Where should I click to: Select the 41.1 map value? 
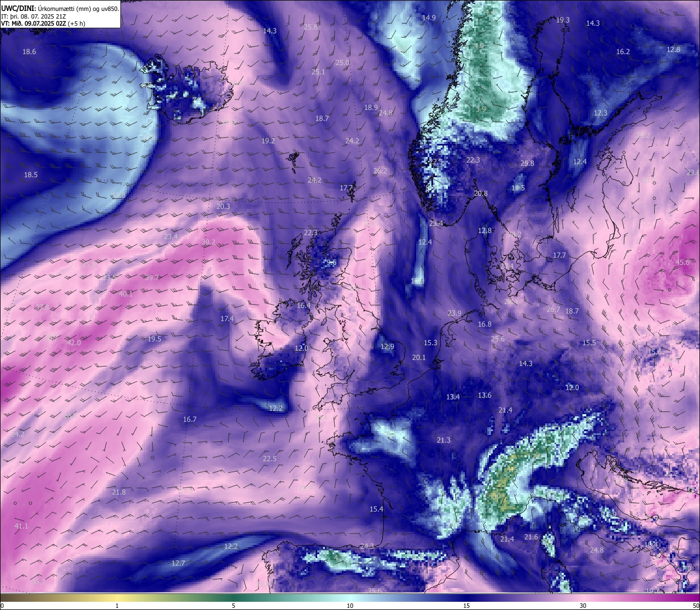pos(21,526)
